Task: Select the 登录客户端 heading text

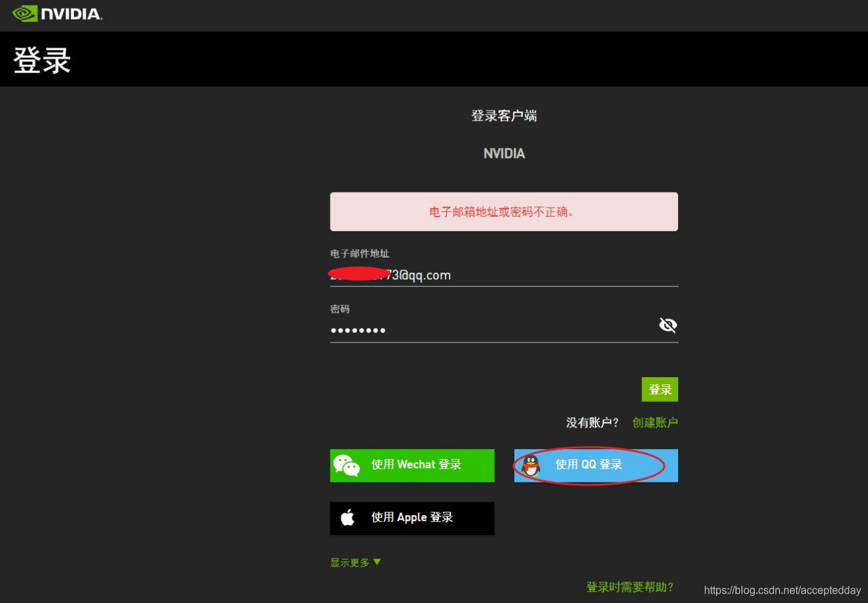Action: [x=504, y=115]
